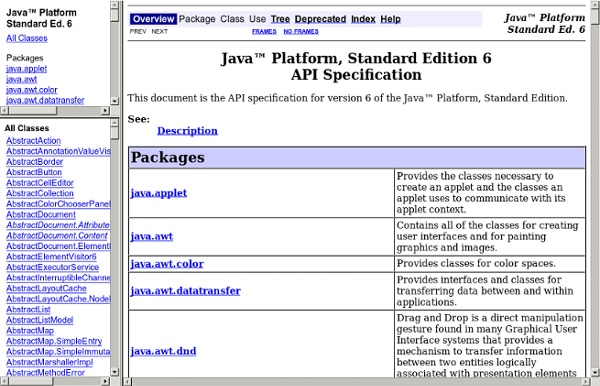Open the AbstractMethodError class
600x386 pixels.
(x=46, y=373)
